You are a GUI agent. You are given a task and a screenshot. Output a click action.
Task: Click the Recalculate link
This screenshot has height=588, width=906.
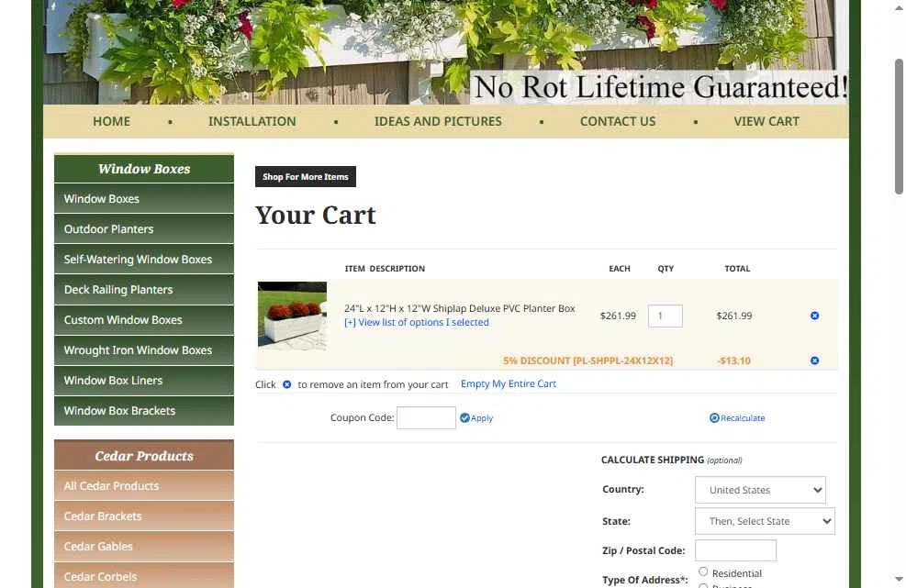tap(743, 418)
